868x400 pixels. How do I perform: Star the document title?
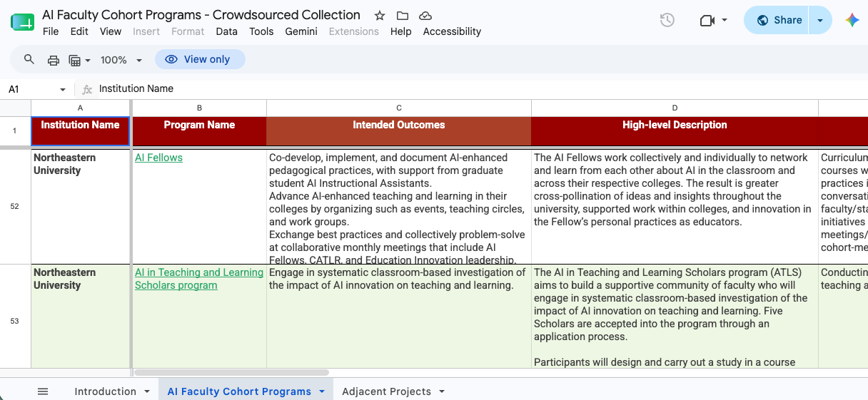click(380, 16)
